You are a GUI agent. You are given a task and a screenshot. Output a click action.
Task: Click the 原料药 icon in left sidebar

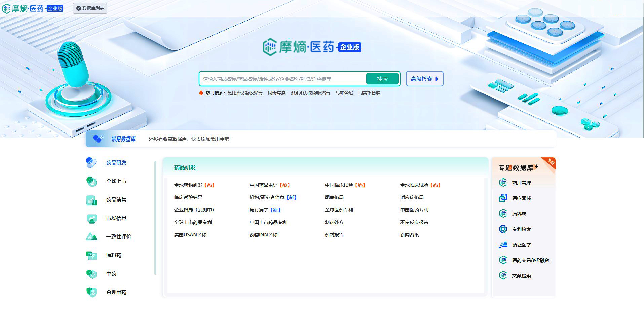(x=91, y=256)
